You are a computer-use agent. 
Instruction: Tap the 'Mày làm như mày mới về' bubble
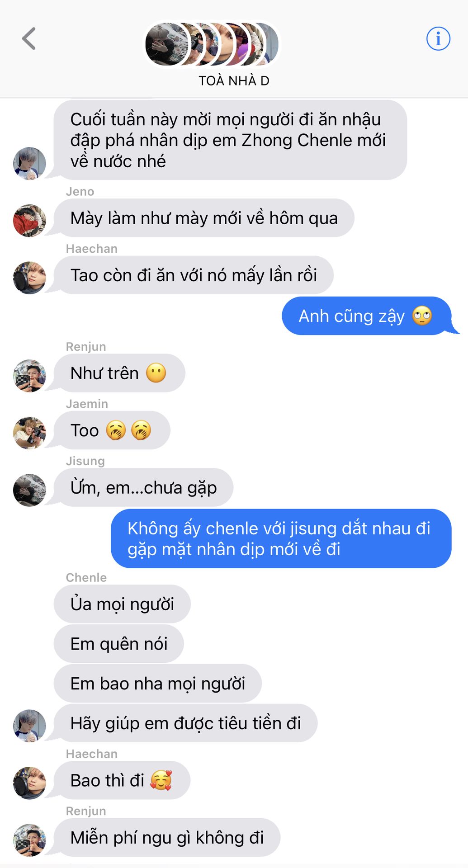point(204,218)
